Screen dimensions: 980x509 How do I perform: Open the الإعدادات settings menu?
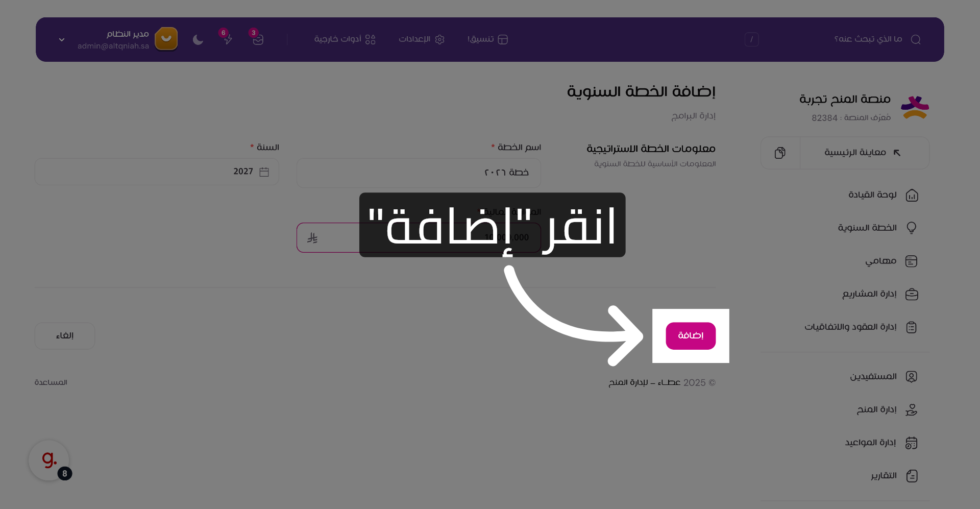point(421,39)
